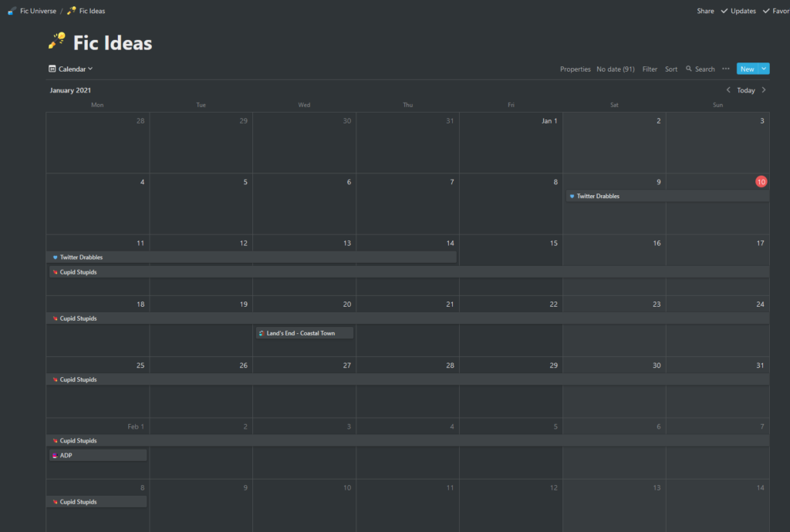Open the Updates panel
This screenshot has height=532, width=790.
tap(738, 11)
